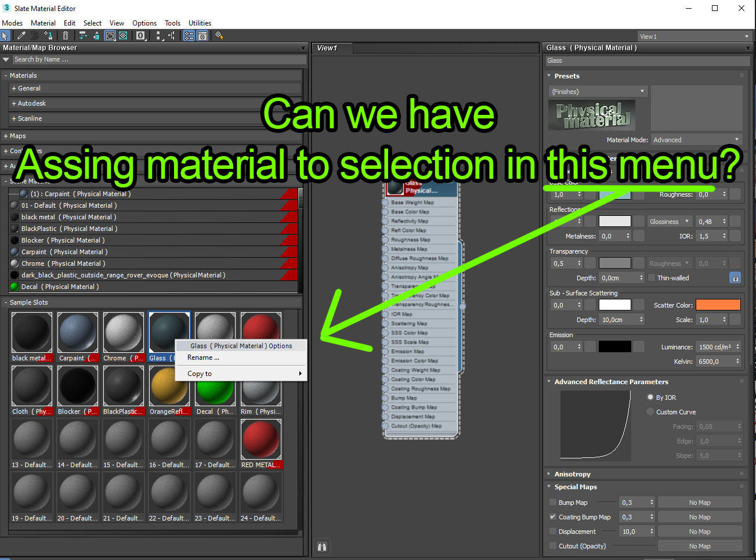Collapse the Special Maps rollout
Image resolution: width=756 pixels, height=560 pixels.
549,487
